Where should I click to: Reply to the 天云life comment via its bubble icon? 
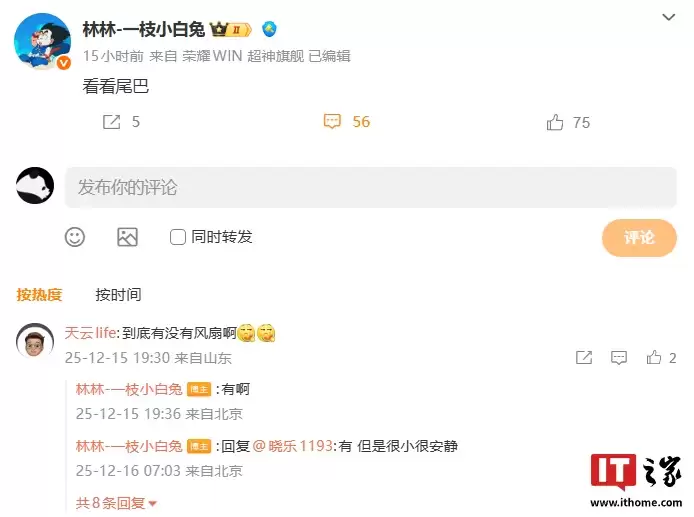[x=619, y=357]
